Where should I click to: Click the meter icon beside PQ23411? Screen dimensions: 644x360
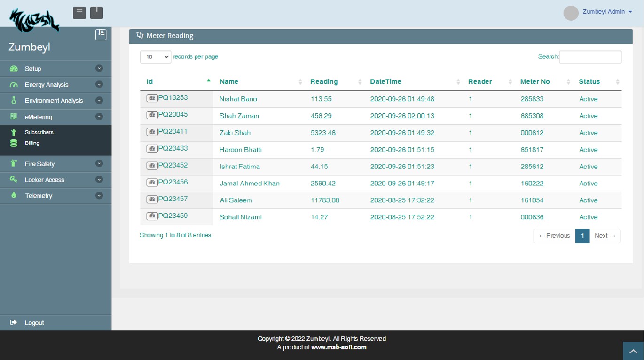coord(152,132)
